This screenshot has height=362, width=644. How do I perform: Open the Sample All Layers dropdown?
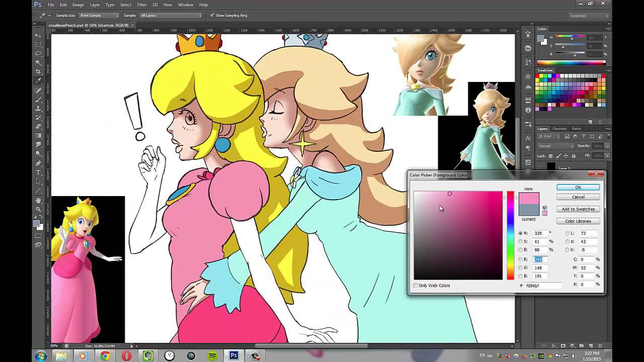[x=171, y=16]
